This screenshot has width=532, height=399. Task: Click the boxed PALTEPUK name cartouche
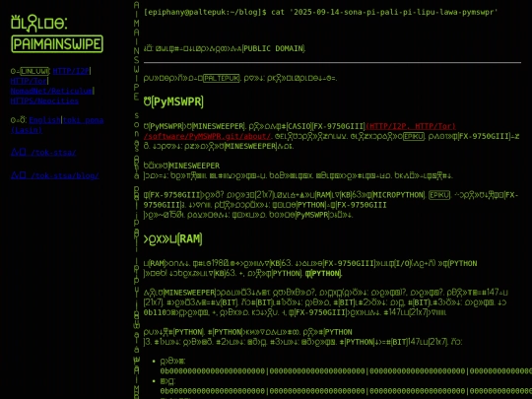tap(222, 78)
